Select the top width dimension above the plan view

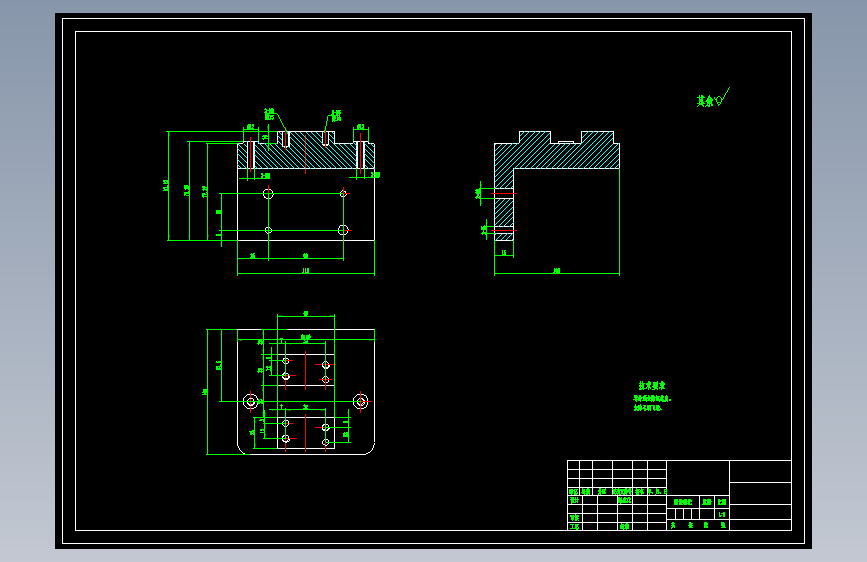306,314
